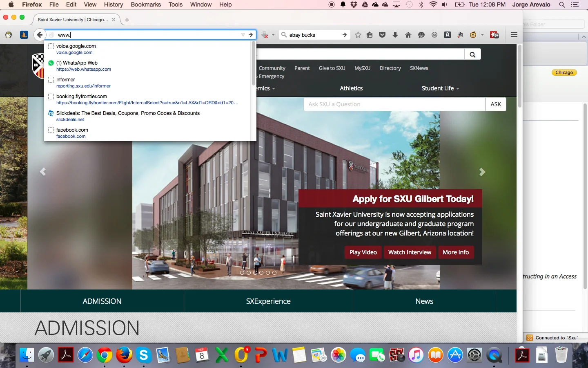This screenshot has width=588, height=368.
Task: Go to the Firefox Home page icon
Action: click(x=408, y=35)
